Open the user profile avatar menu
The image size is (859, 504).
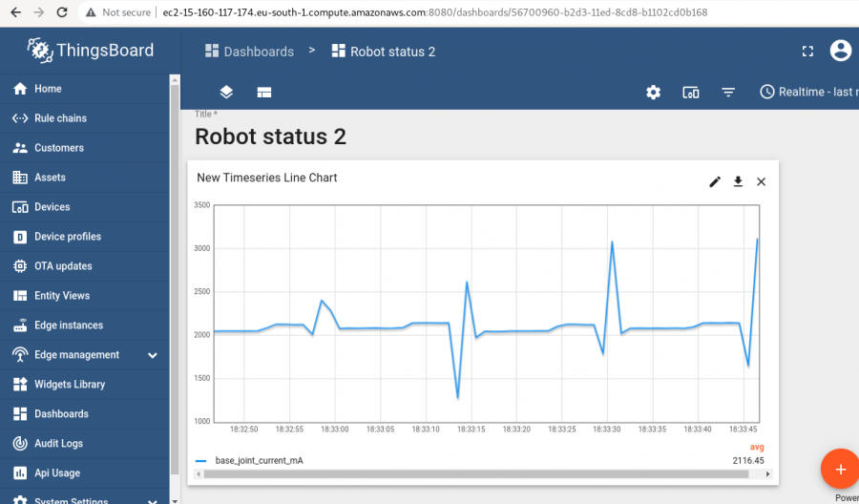pyautogui.click(x=840, y=51)
